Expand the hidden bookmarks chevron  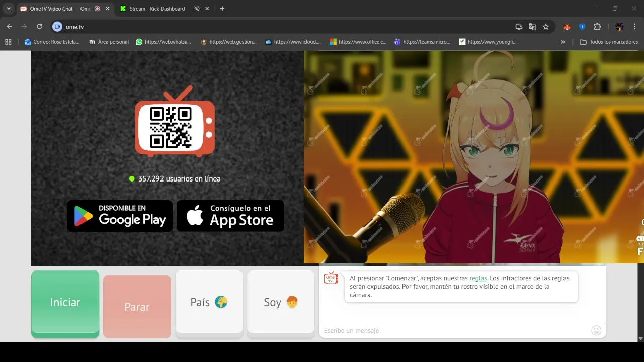[x=563, y=42]
